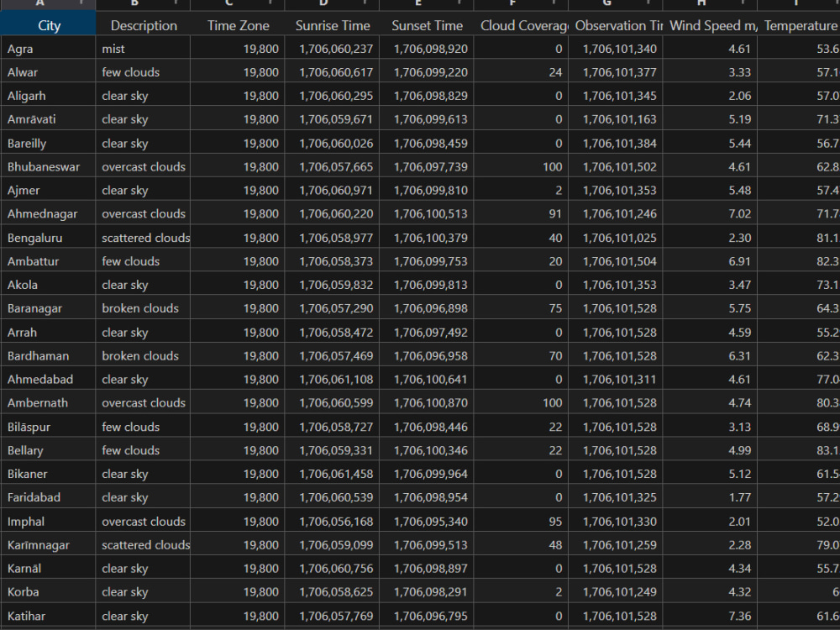Select sunrise value 1,706,061,458

[332, 474]
